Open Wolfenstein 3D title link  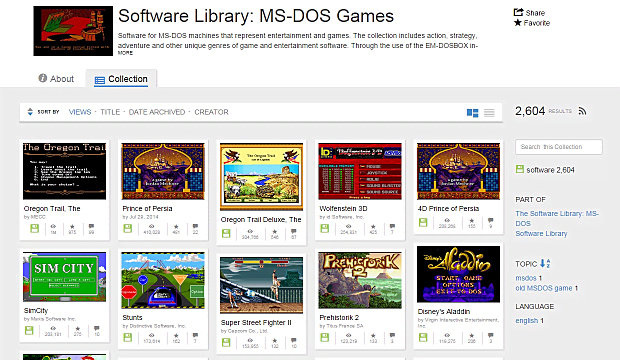[x=343, y=208]
